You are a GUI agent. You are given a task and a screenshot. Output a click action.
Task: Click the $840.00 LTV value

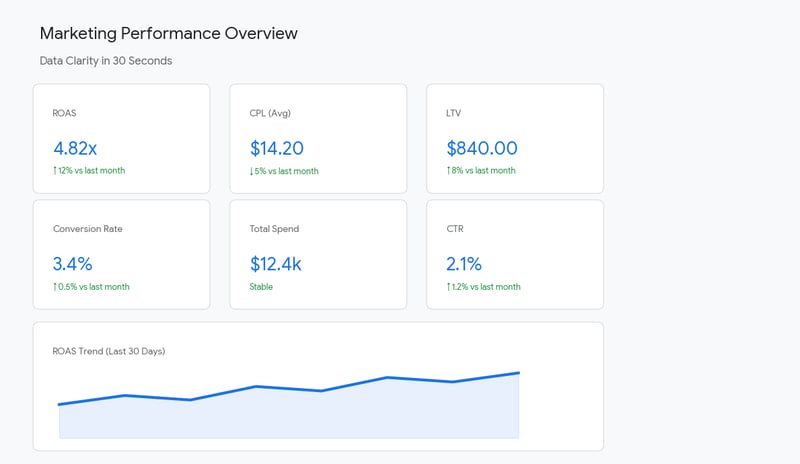point(482,148)
